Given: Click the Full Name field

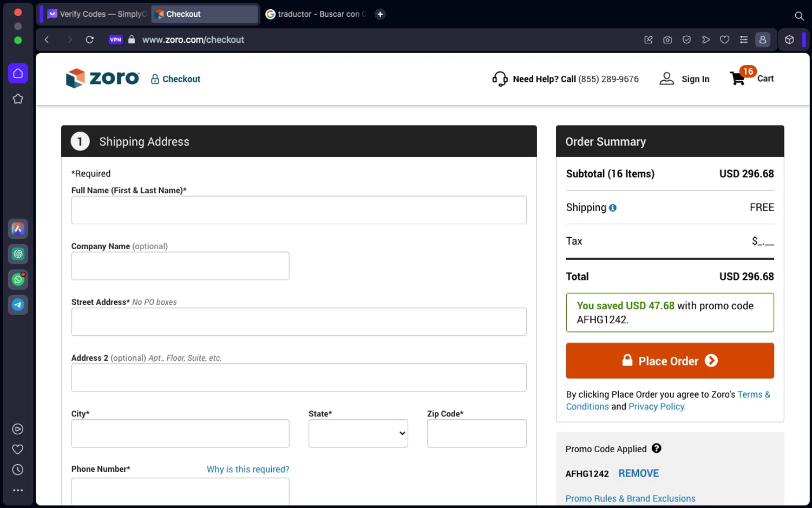Looking at the screenshot, I should 299,210.
